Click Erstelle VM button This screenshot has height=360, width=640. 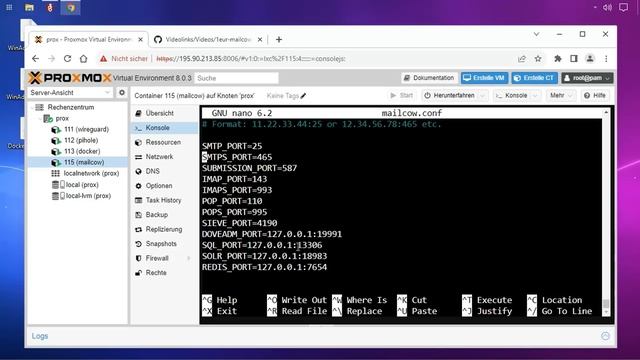tap(484, 78)
